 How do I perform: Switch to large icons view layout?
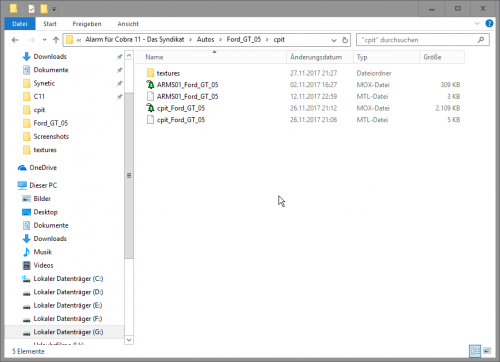click(487, 351)
